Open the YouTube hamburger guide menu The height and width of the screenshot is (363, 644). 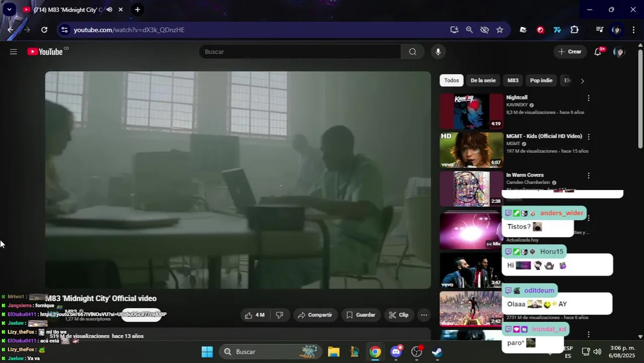[x=14, y=52]
